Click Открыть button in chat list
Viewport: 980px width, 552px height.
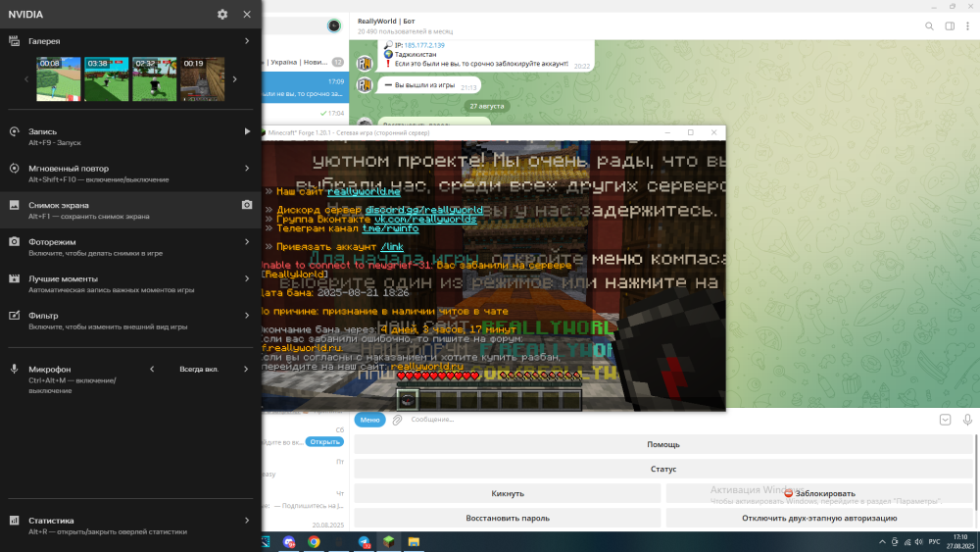[x=324, y=441]
